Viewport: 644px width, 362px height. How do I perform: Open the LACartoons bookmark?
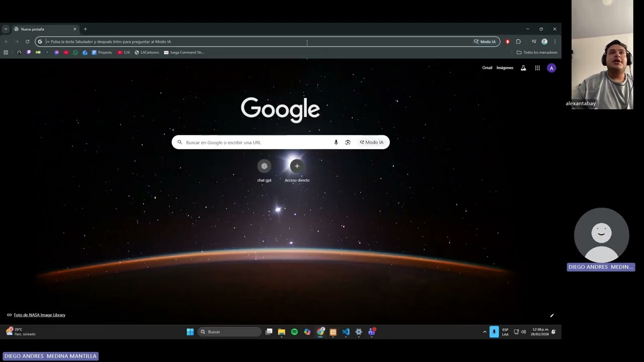tap(146, 52)
